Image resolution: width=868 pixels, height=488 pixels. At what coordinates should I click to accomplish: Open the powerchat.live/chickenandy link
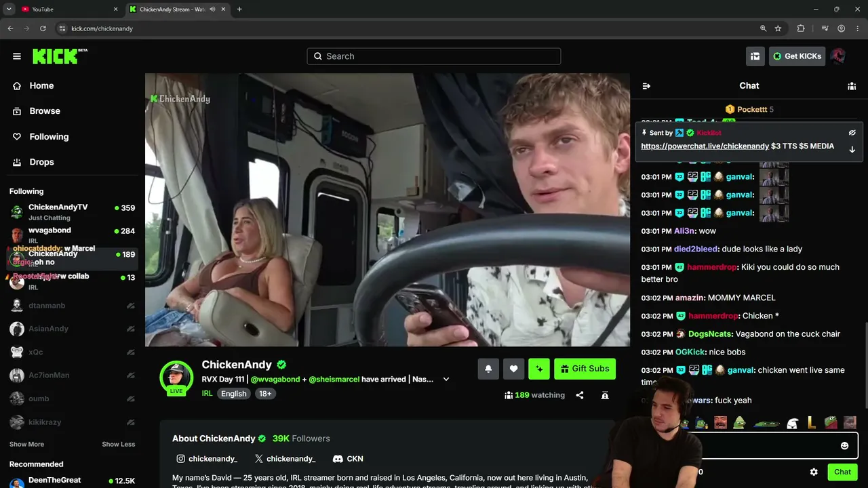tap(705, 146)
